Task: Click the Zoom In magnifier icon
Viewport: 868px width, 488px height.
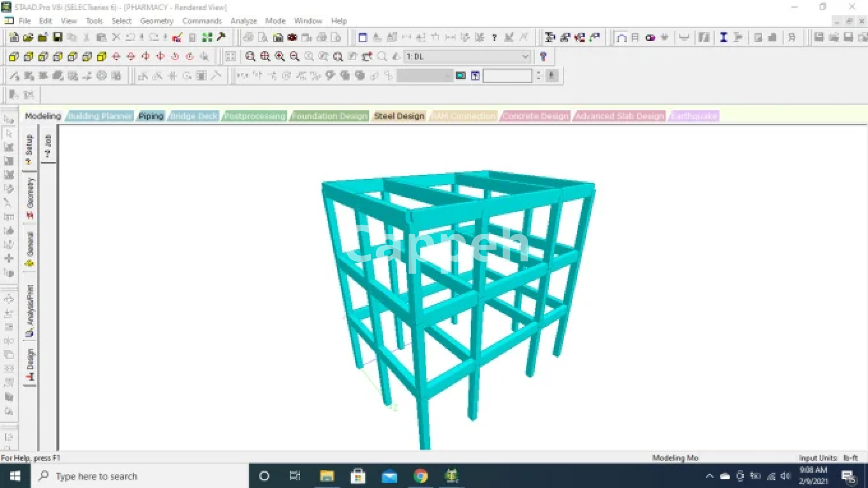Action: (280, 57)
